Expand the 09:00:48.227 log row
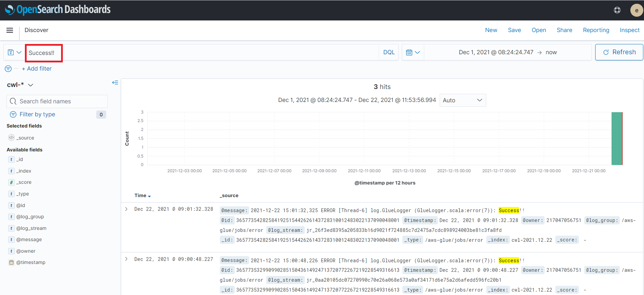Image resolution: width=644 pixels, height=295 pixels. (126, 259)
